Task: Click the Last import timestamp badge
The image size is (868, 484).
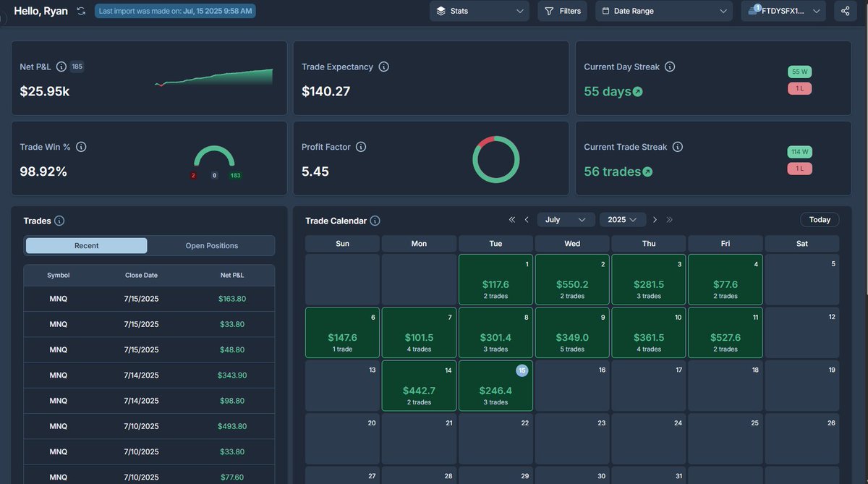Action: pos(175,11)
